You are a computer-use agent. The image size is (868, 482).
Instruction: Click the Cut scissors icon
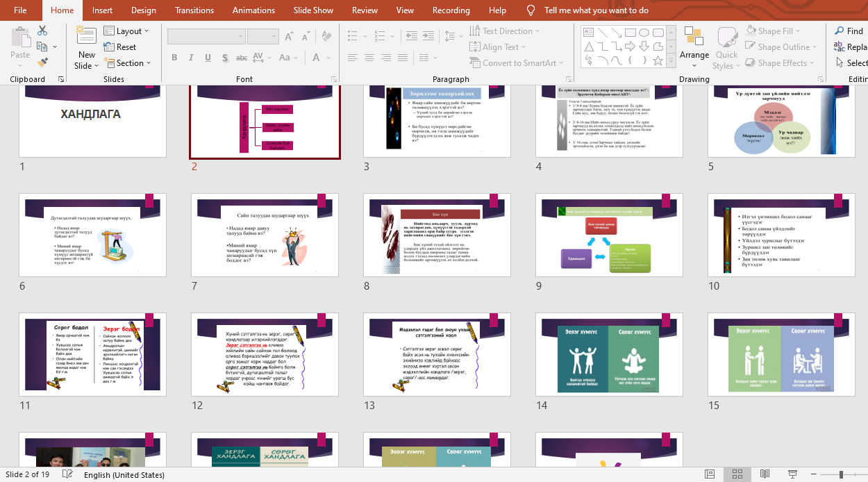click(42, 31)
